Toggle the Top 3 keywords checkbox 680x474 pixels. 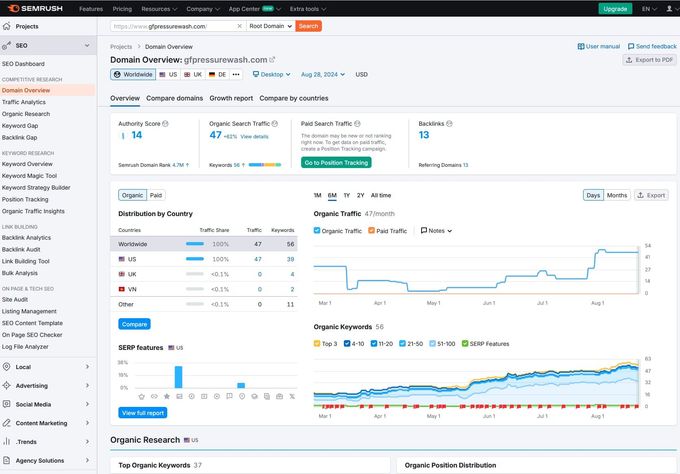click(317, 343)
